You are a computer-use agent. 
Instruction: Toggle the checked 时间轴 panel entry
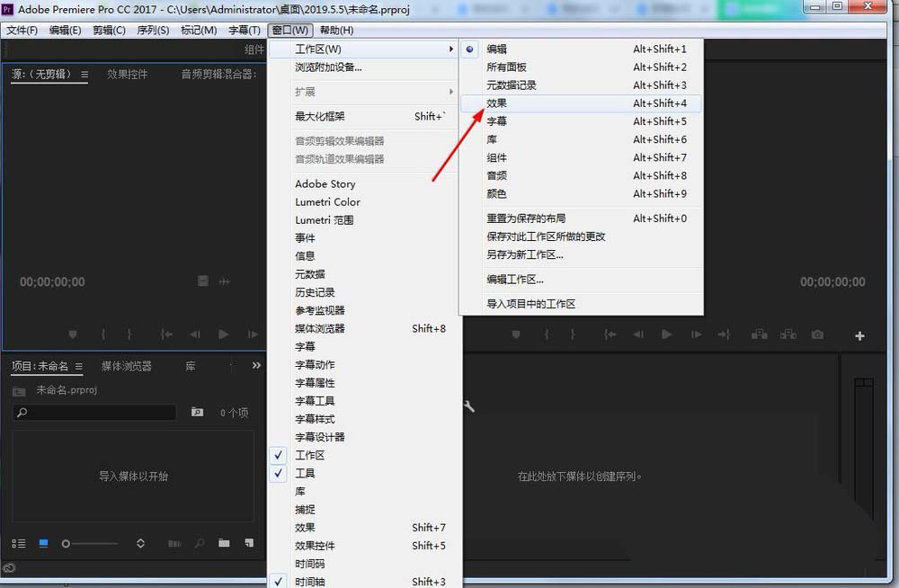308,582
